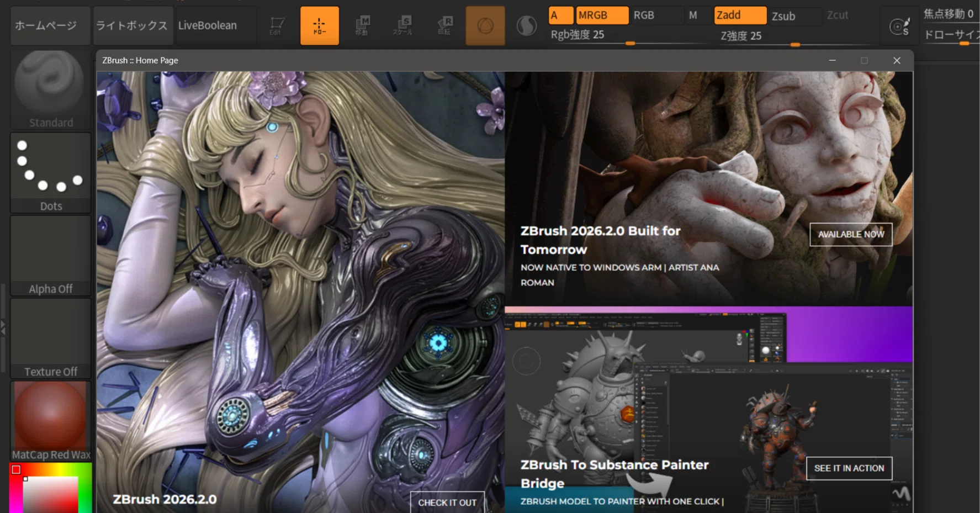Click the orange Gizmo 3D icon
980x513 pixels.
(485, 25)
